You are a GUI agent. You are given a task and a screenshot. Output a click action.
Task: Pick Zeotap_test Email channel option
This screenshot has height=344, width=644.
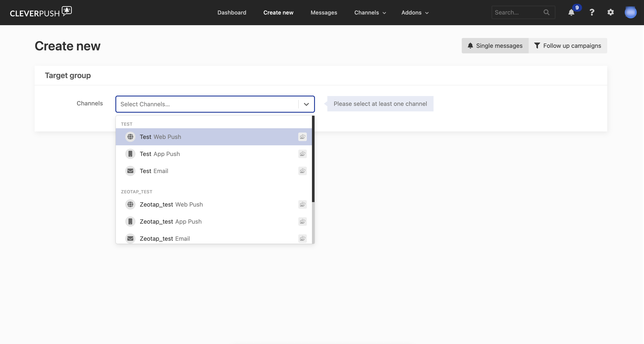165,238
